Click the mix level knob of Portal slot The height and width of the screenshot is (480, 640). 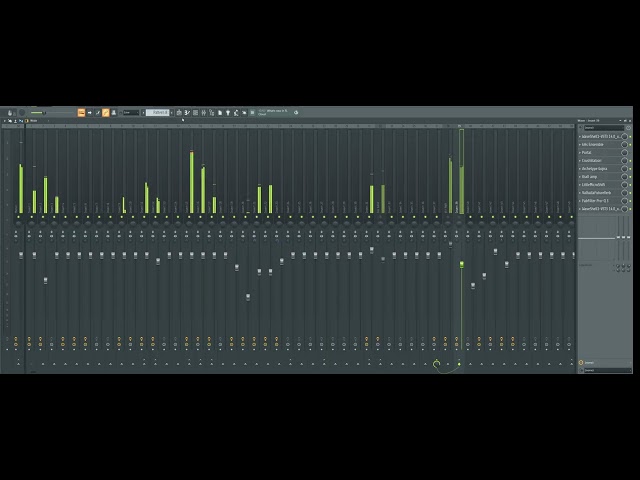click(624, 153)
